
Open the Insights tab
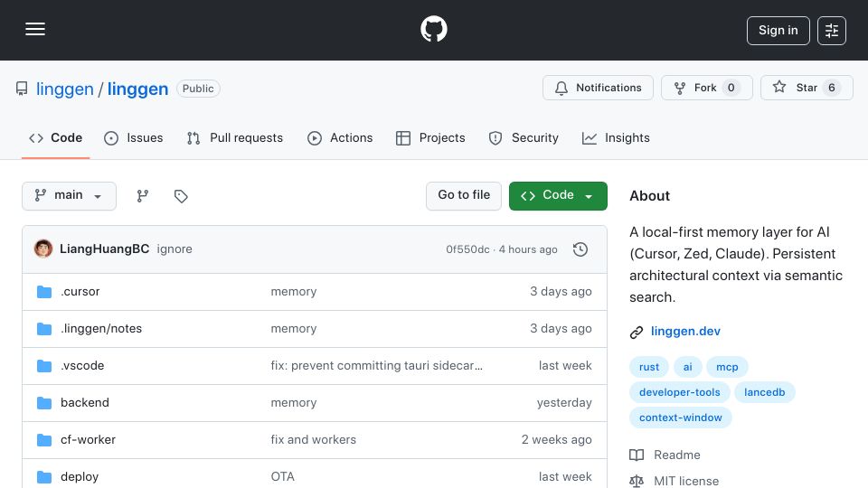616,137
